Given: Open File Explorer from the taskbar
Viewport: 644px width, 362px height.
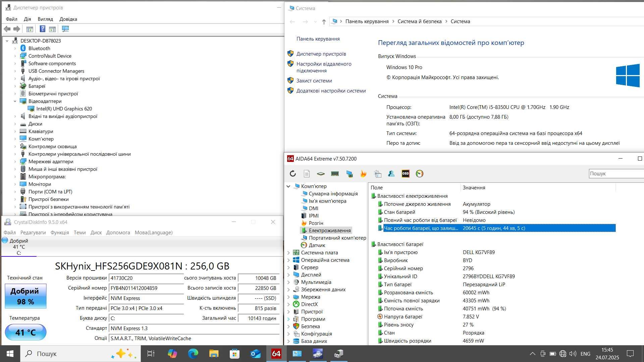Looking at the screenshot, I should pyautogui.click(x=214, y=354).
